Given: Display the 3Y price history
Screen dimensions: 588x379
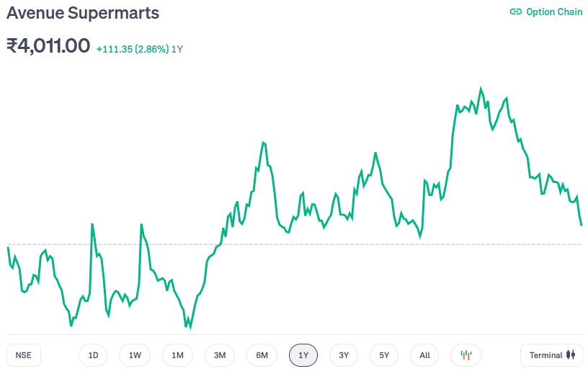Looking at the screenshot, I should tap(344, 355).
